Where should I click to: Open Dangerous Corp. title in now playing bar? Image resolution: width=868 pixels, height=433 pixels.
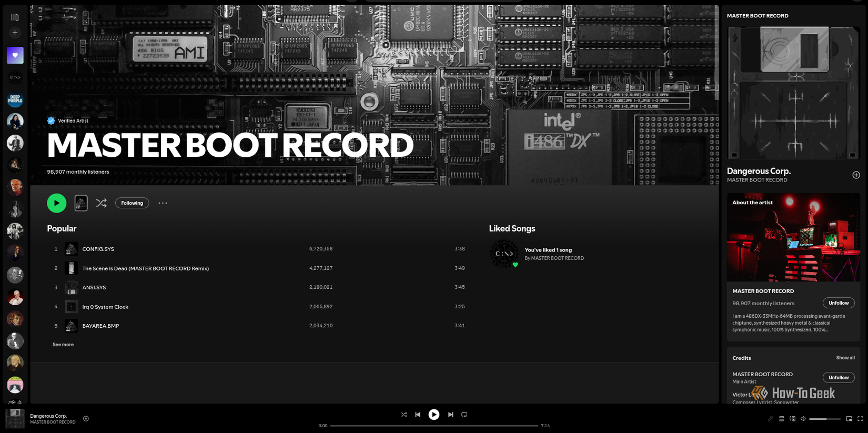tap(48, 416)
